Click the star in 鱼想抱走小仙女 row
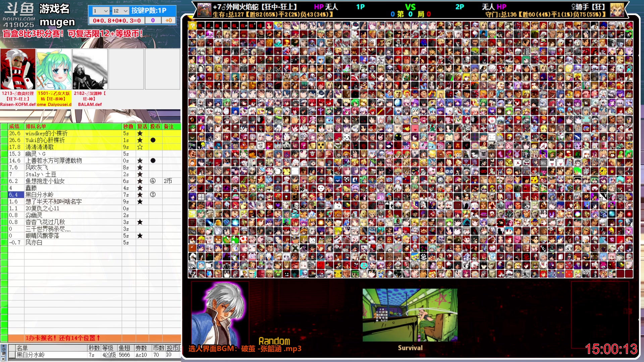 pyautogui.click(x=140, y=181)
